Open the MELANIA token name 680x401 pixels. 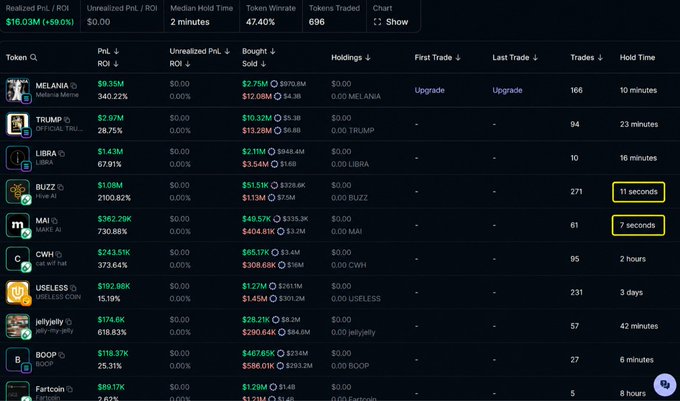pyautogui.click(x=52, y=86)
